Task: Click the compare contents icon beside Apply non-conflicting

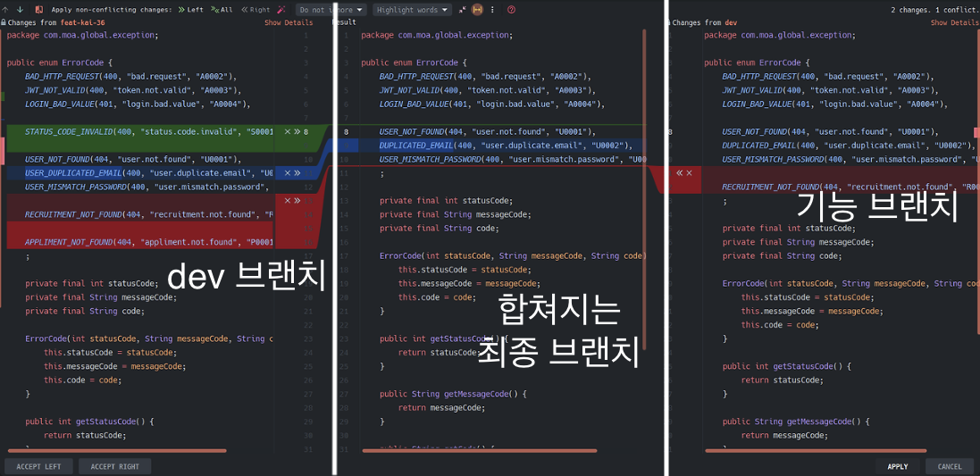Action: pos(38,9)
